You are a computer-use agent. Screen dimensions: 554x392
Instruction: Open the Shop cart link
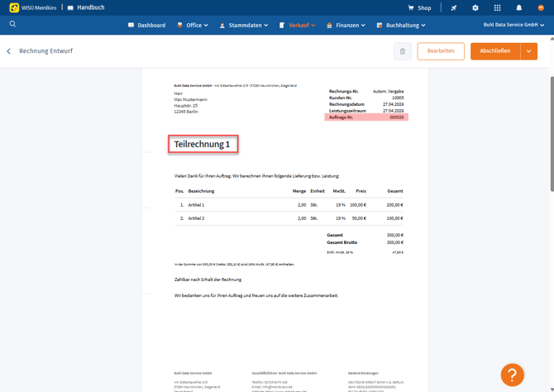coord(419,7)
